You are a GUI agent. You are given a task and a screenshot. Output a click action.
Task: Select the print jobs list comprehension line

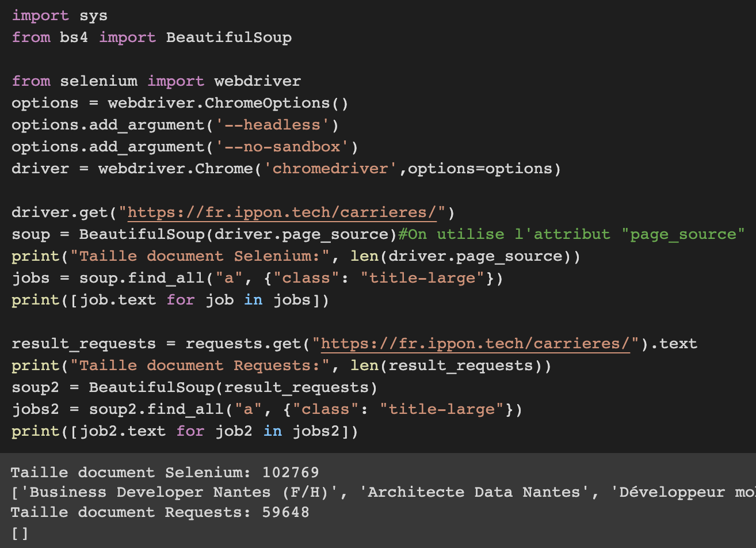pyautogui.click(x=170, y=299)
